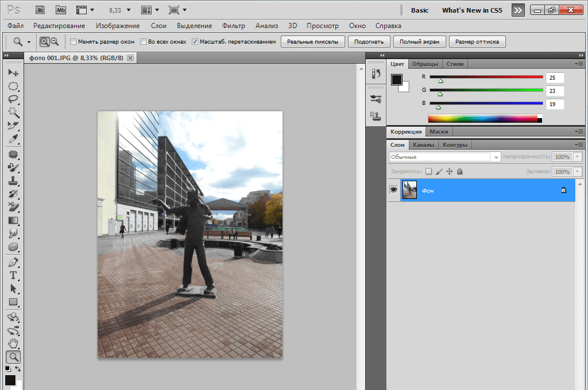Open the 'Фильтр' menu
Viewport: 588px width, 390px height.
(x=233, y=26)
